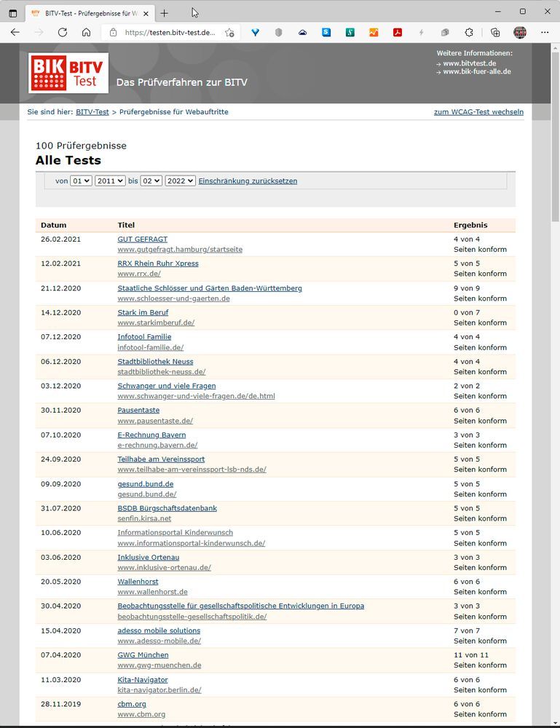This screenshot has width=560, height=728.
Task: Open Stark im Beruf result
Action: pyautogui.click(x=143, y=312)
